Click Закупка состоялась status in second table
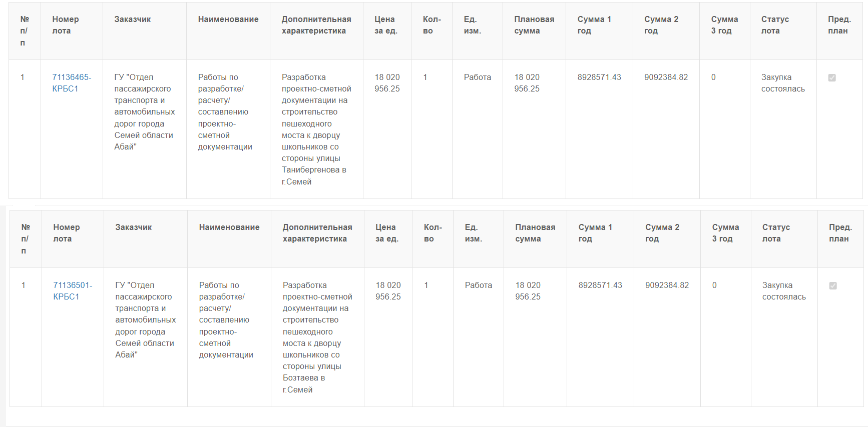This screenshot has width=868, height=427. coord(784,291)
